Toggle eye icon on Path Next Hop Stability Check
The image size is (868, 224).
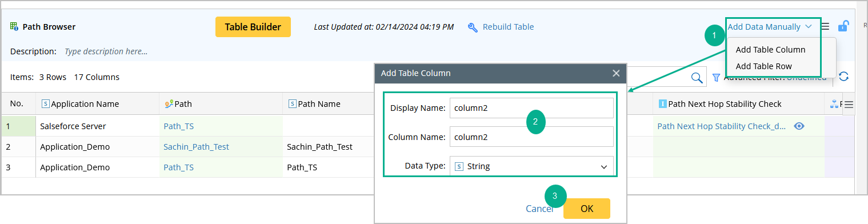(799, 126)
